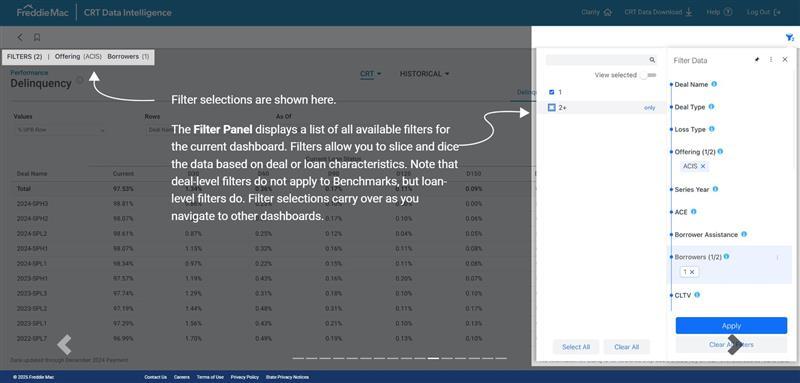800x383 pixels.
Task: Go back with the left arrow icon
Action: pyautogui.click(x=20, y=37)
